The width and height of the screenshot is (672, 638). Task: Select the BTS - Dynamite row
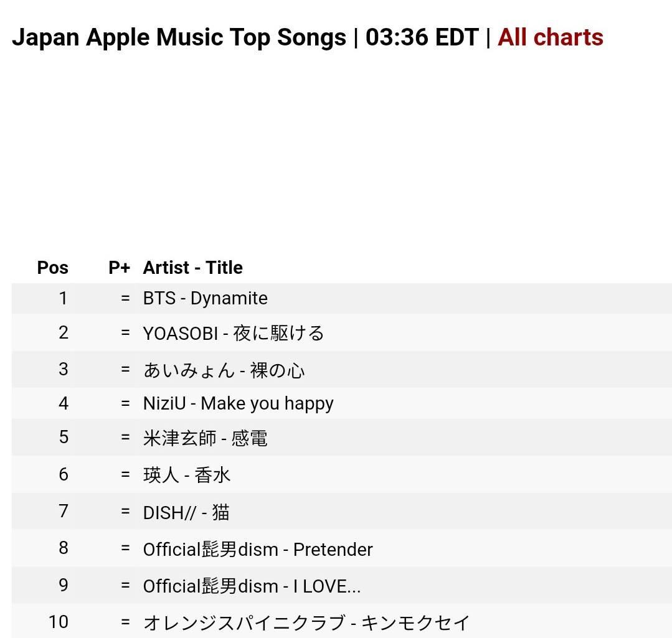click(x=206, y=298)
